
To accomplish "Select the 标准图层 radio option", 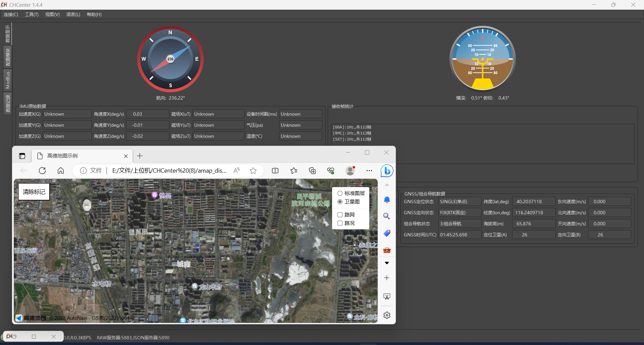I will (340, 193).
